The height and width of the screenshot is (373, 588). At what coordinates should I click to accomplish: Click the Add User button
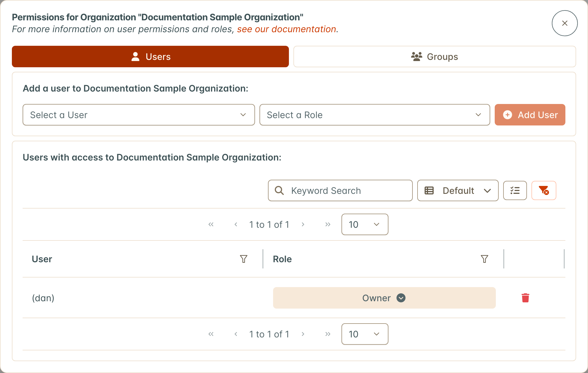(x=530, y=115)
